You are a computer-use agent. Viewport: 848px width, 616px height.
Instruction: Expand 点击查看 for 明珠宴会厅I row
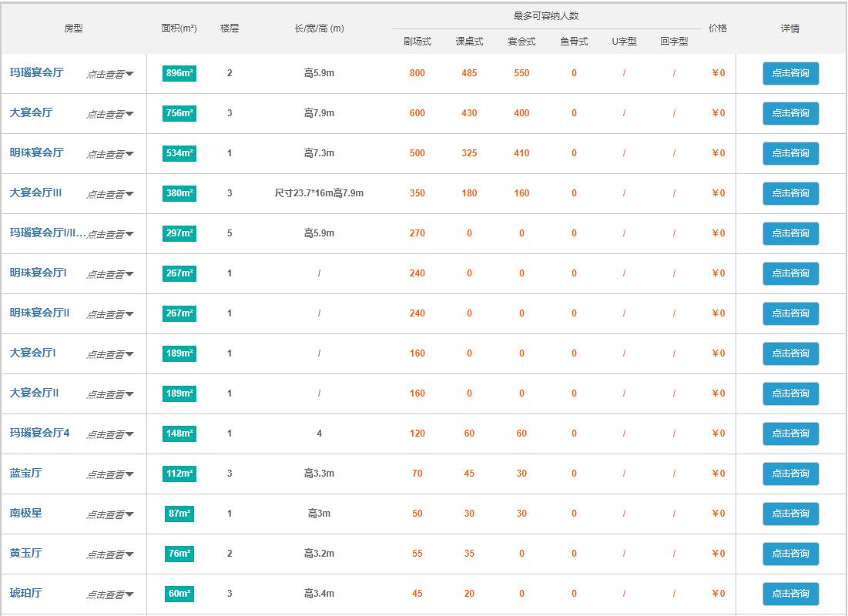click(110, 273)
